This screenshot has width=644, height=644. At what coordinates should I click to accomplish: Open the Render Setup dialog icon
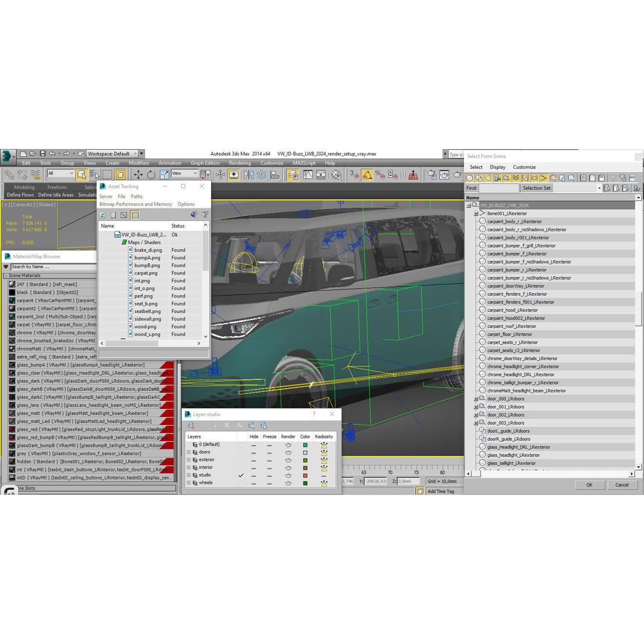tap(432, 174)
